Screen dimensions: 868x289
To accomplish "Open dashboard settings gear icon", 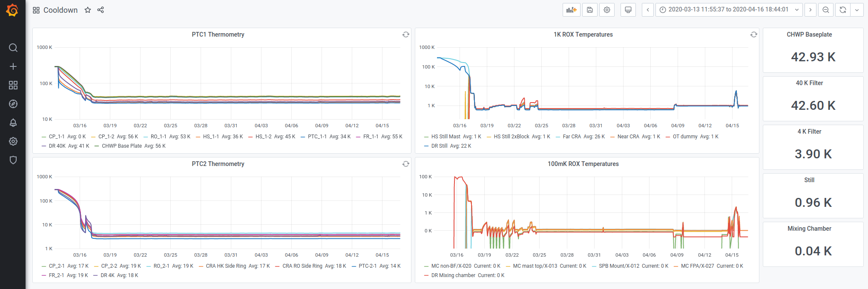I will 607,10.
